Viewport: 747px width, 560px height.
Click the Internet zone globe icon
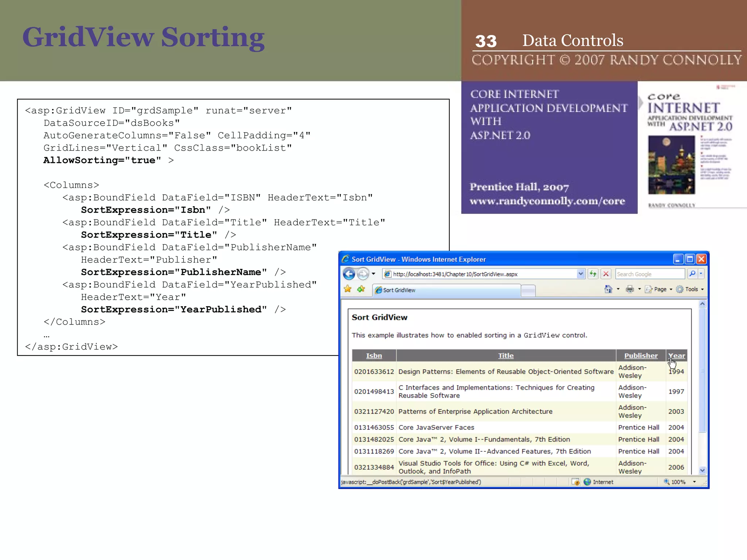pyautogui.click(x=587, y=482)
